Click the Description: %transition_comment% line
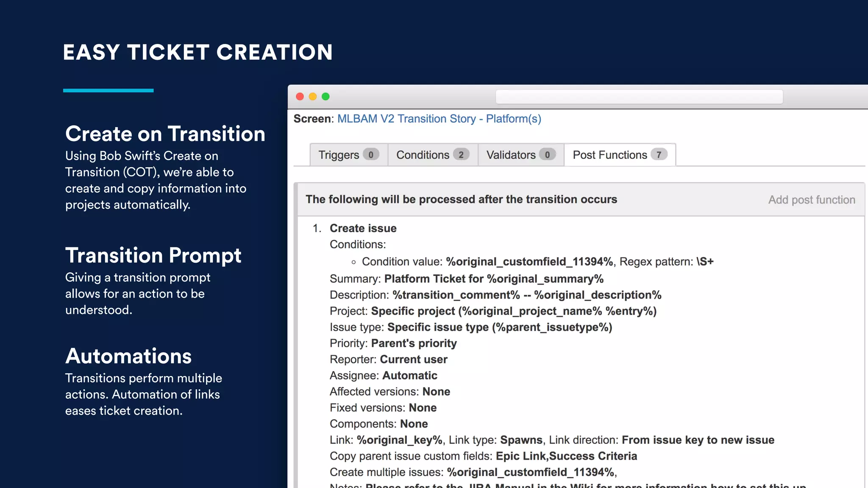 pos(495,295)
